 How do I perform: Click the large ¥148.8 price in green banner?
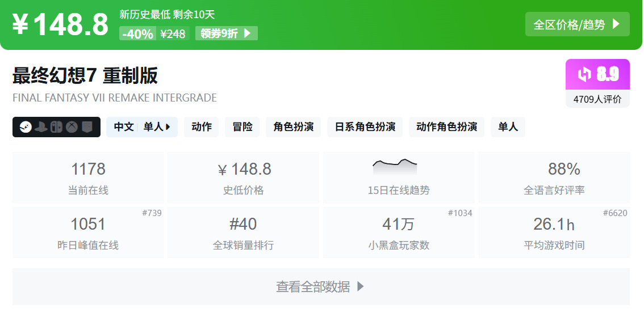point(60,24)
